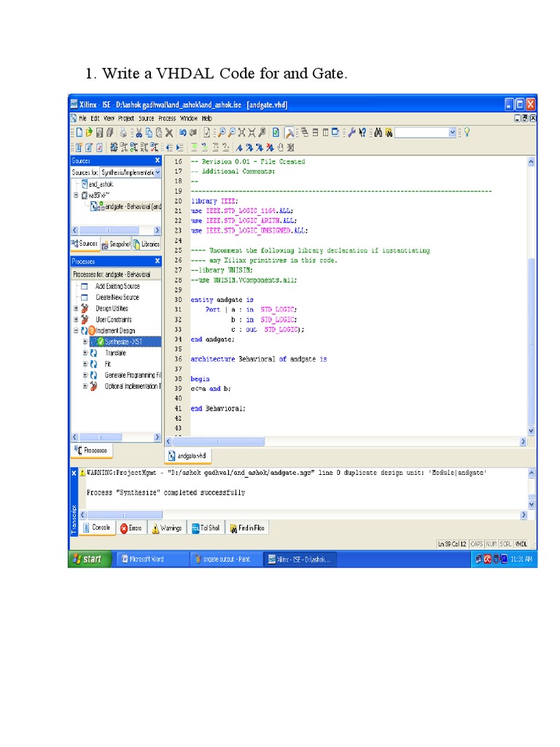Click the Paste toolbar icon
560x747 pixels.
158,133
